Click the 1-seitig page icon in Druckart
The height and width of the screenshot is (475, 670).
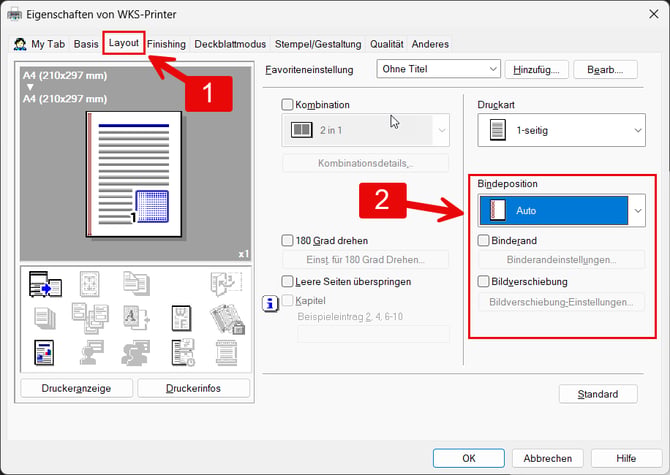[x=497, y=130]
